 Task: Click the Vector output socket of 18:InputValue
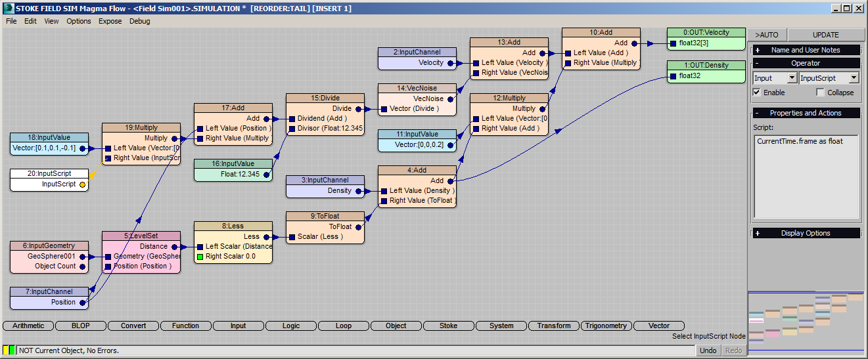coord(82,148)
